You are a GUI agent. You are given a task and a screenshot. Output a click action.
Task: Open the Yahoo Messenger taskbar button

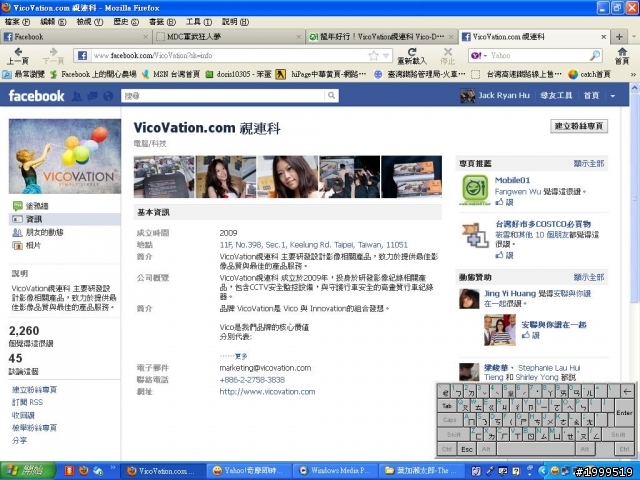248,471
